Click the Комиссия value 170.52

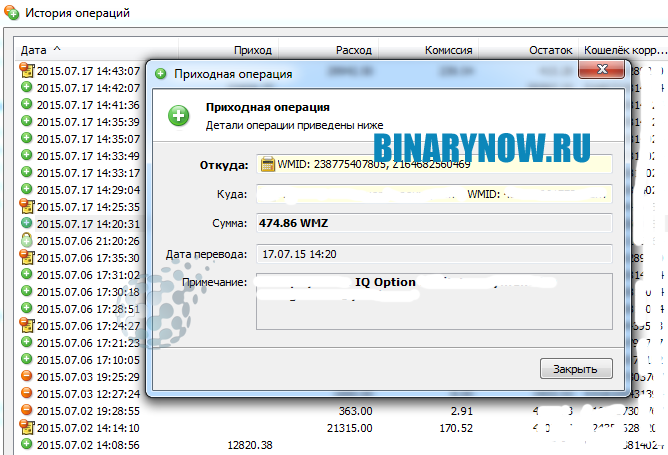point(456,428)
